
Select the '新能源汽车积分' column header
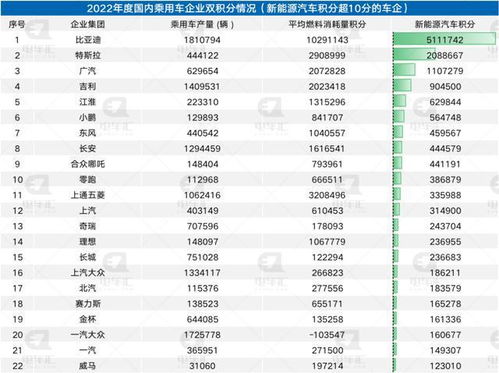445,24
